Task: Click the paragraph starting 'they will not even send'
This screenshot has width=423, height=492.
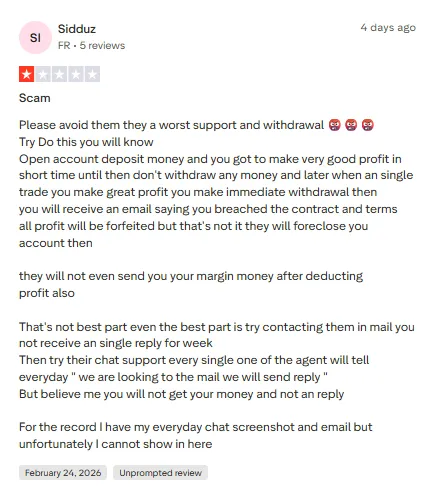Action: 191,284
